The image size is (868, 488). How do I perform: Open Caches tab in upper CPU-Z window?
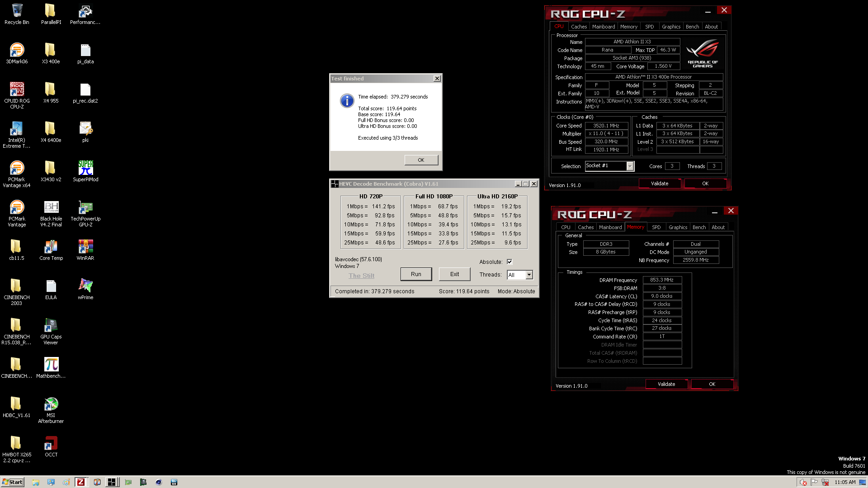579,27
